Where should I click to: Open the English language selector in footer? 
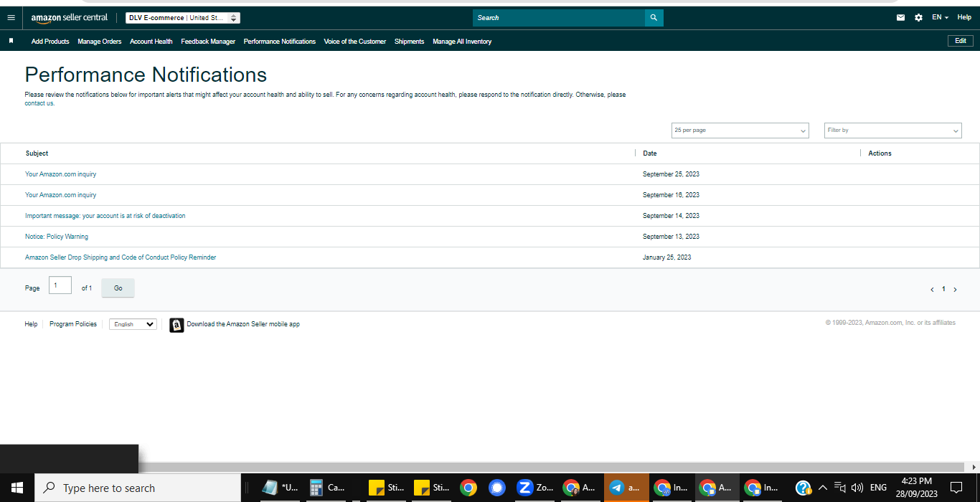pos(133,324)
